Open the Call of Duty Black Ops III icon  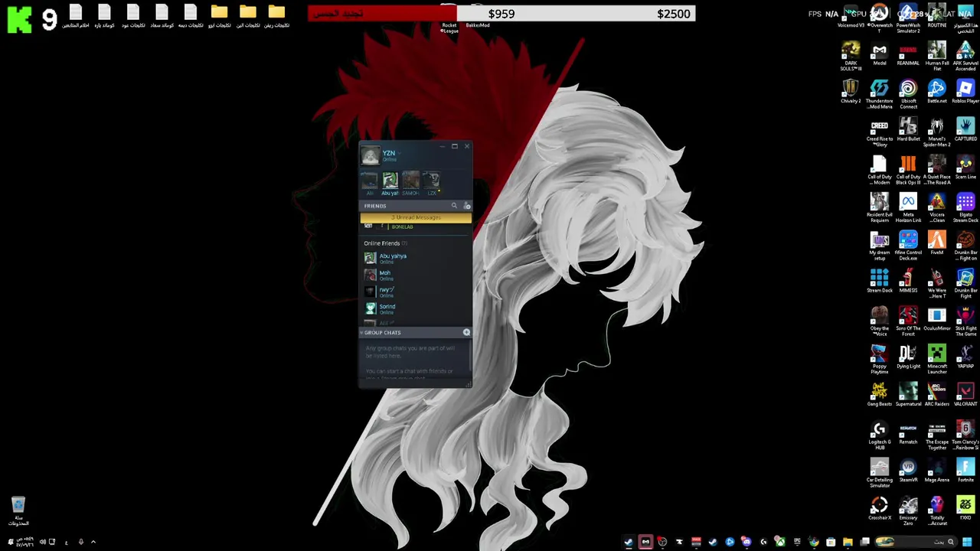point(908,170)
